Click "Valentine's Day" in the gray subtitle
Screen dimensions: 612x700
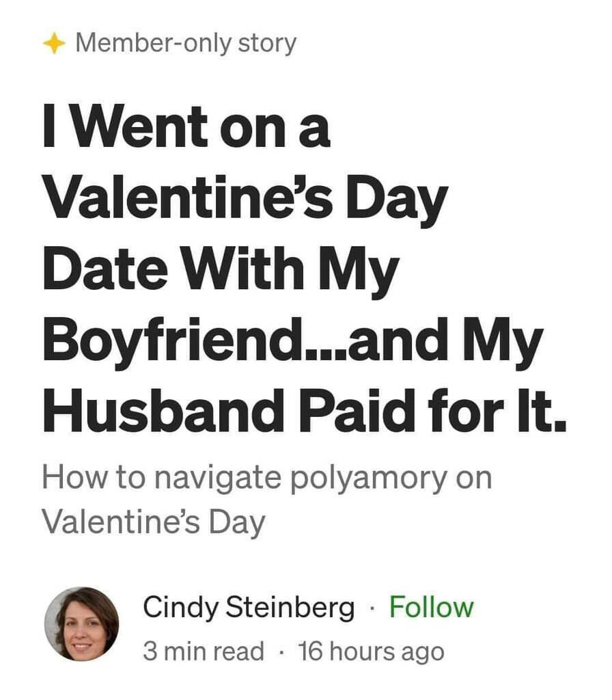pos(153,522)
